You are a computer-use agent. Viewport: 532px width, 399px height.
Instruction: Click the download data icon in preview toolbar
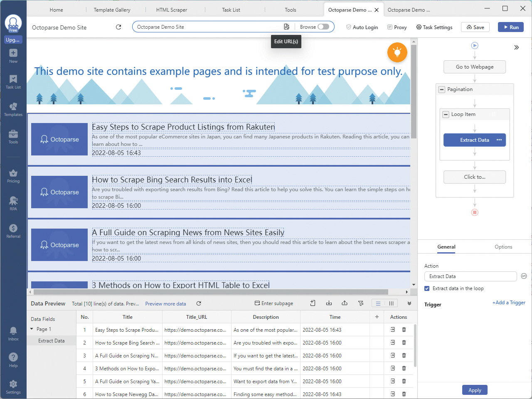click(329, 303)
